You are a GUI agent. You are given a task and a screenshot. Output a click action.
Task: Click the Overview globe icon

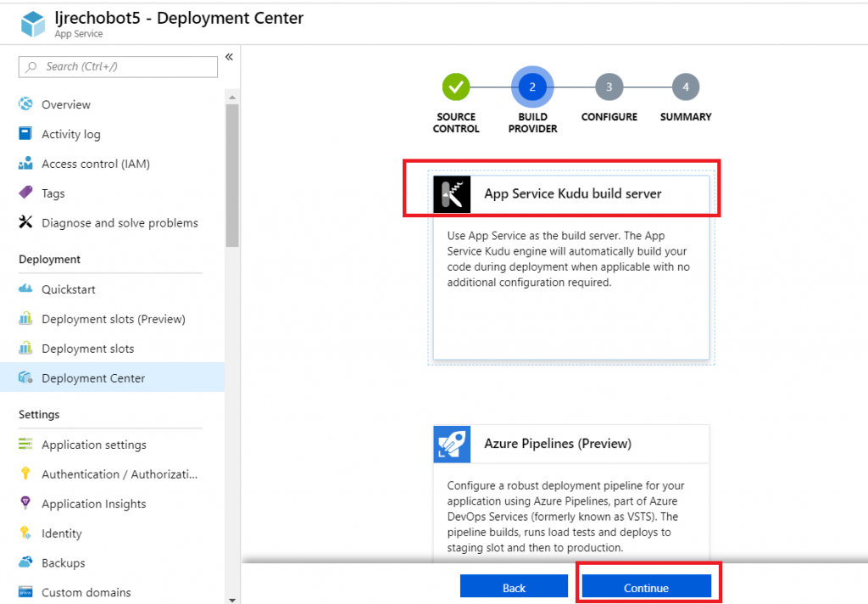(25, 104)
